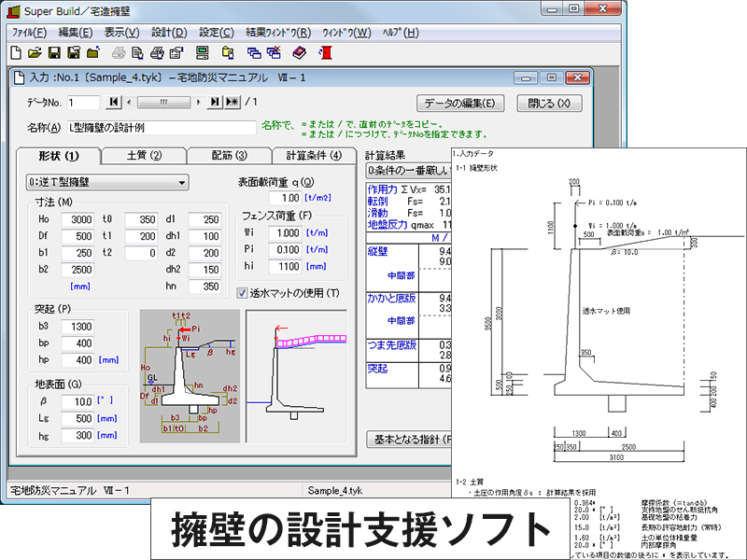Click the Print icon in the toolbar
Viewport: 747px width, 560px height.
[119, 52]
